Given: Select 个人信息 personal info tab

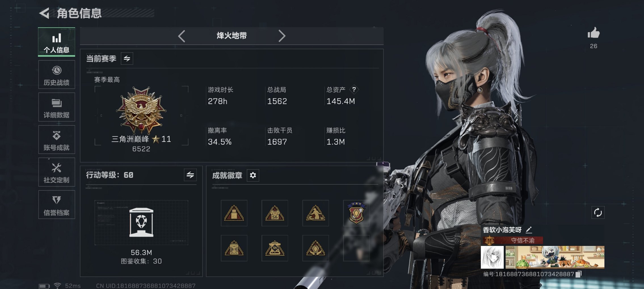Looking at the screenshot, I should pyautogui.click(x=56, y=42).
